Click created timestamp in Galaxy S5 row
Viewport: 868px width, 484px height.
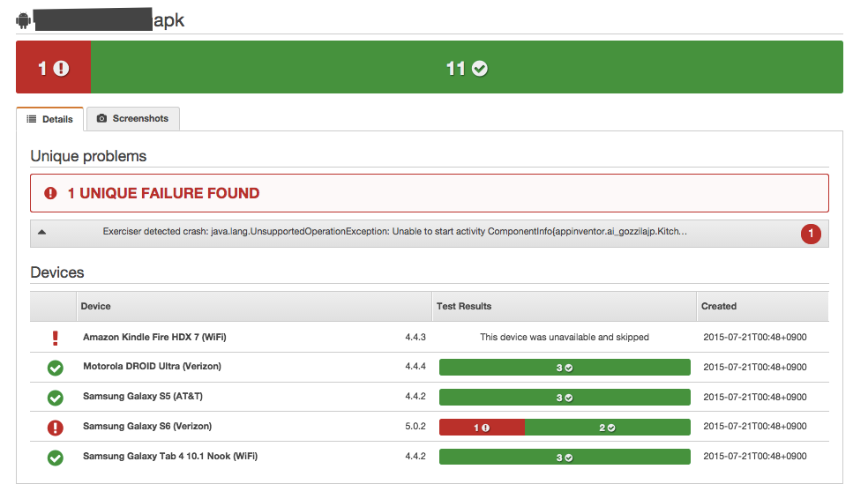tap(754, 397)
